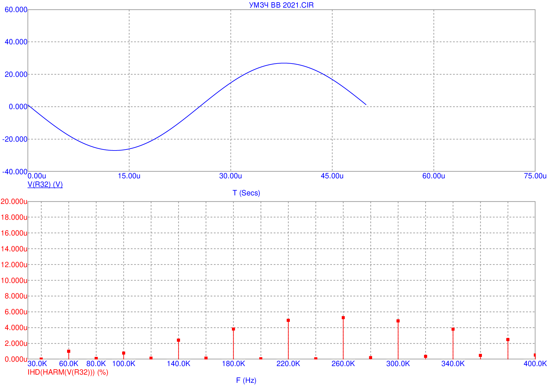Click the 75.00u time axis label
555x392 pixels.
click(x=535, y=176)
